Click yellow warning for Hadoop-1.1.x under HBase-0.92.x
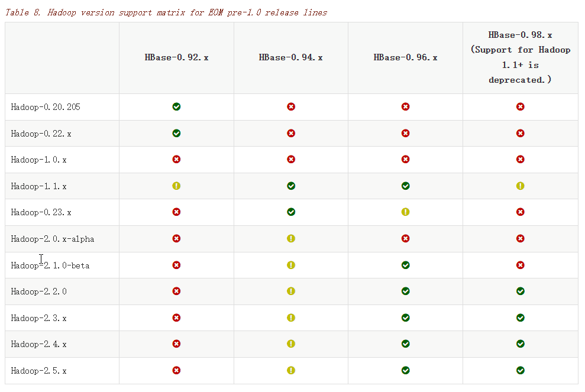Viewport: 585px width, 392px height. click(176, 186)
